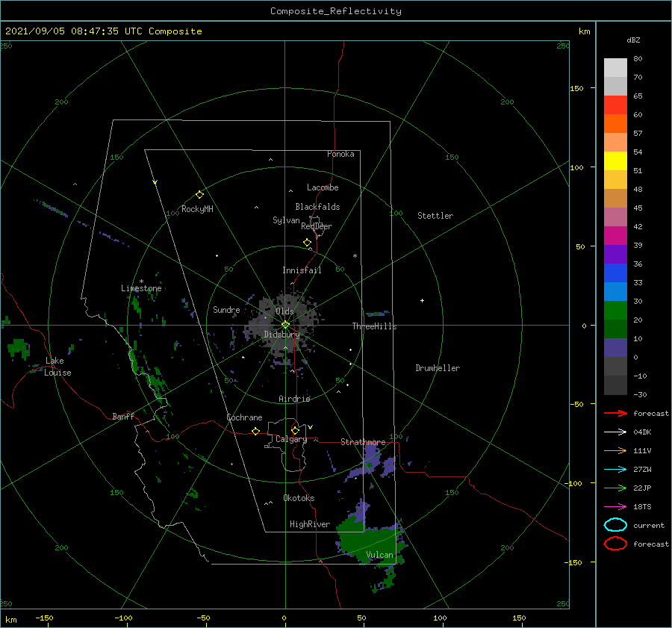The width and height of the screenshot is (672, 628).
Task: Click the yellow diamond marker below RedDeer
Action: coord(307,242)
